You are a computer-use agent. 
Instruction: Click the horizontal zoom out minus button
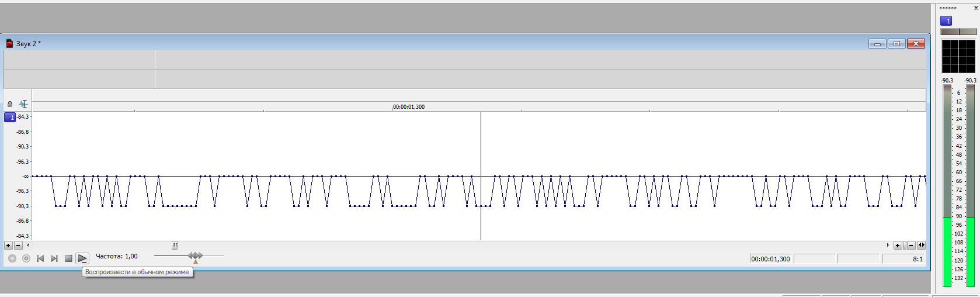tap(911, 246)
